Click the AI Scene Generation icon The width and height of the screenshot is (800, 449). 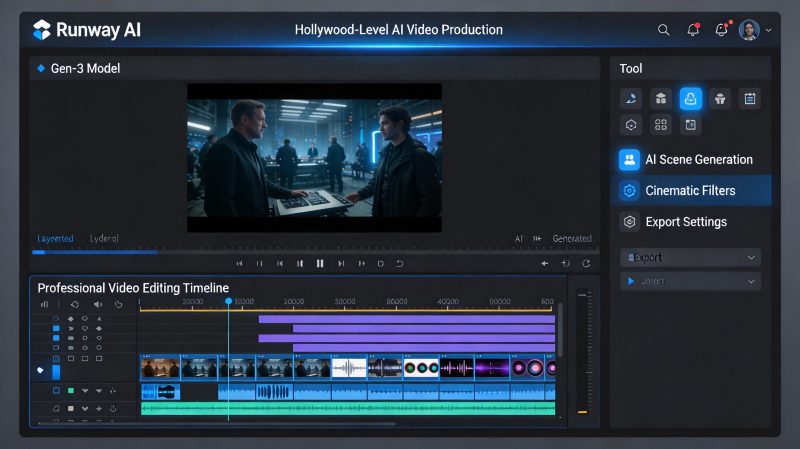629,160
